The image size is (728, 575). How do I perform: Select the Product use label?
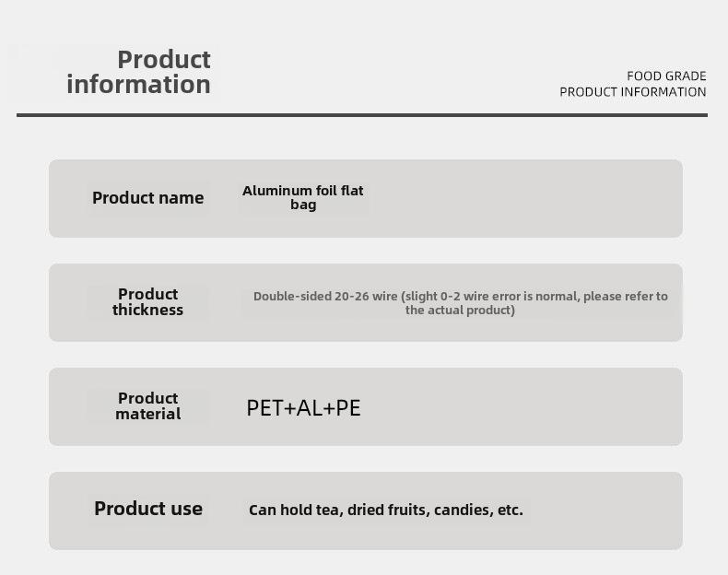click(x=148, y=509)
